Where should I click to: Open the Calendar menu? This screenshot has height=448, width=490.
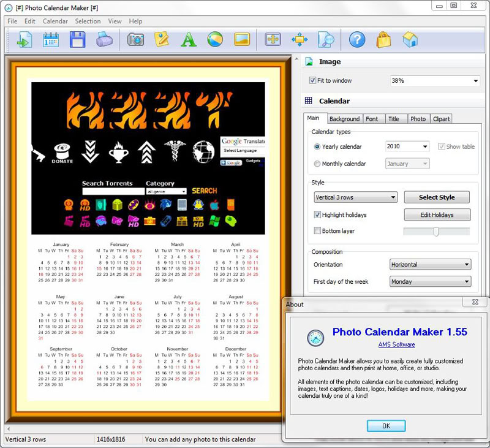(x=55, y=21)
